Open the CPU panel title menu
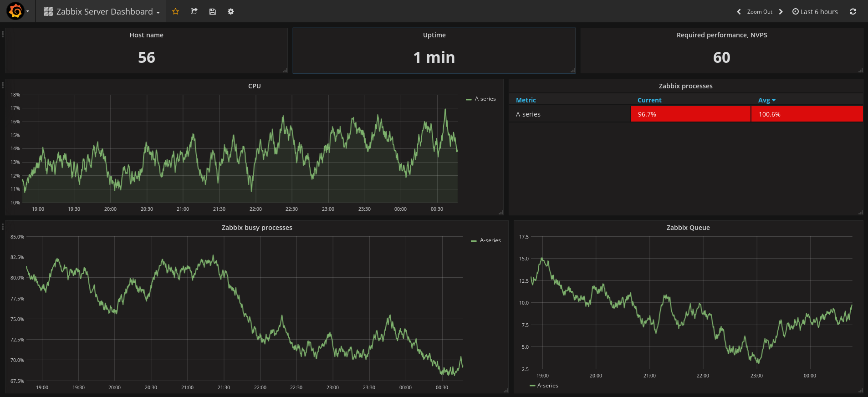 (254, 86)
